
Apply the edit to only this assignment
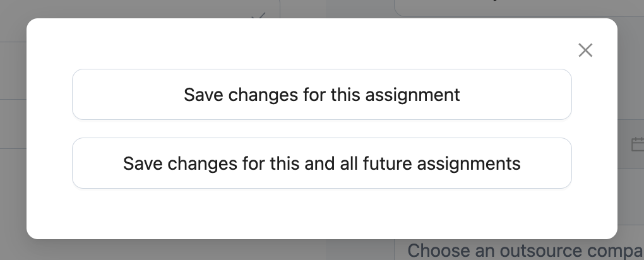(x=321, y=95)
